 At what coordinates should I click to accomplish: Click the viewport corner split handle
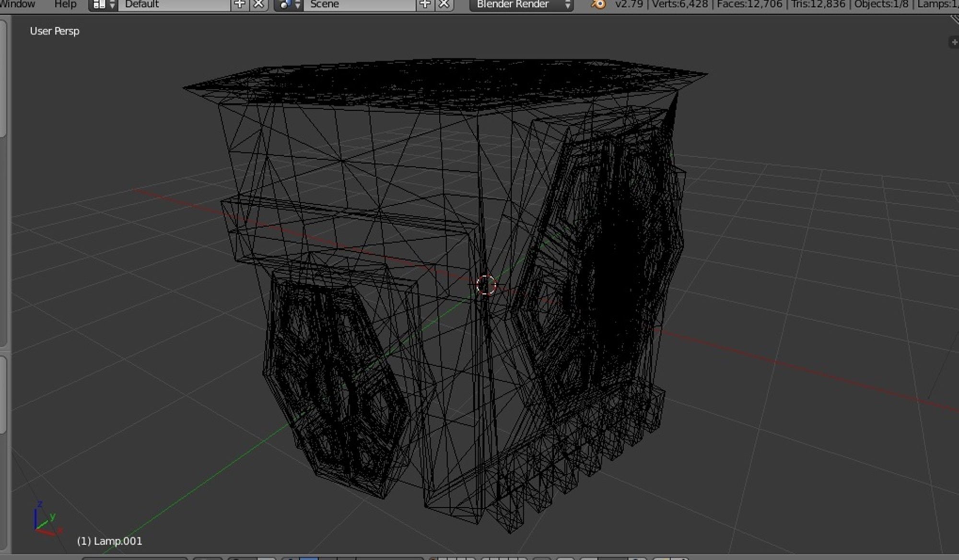(954, 19)
